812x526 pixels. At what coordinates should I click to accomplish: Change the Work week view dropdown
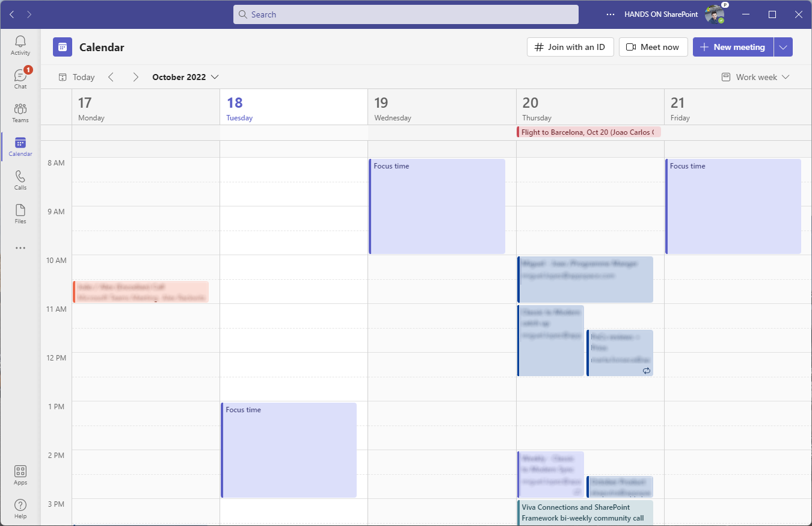755,77
